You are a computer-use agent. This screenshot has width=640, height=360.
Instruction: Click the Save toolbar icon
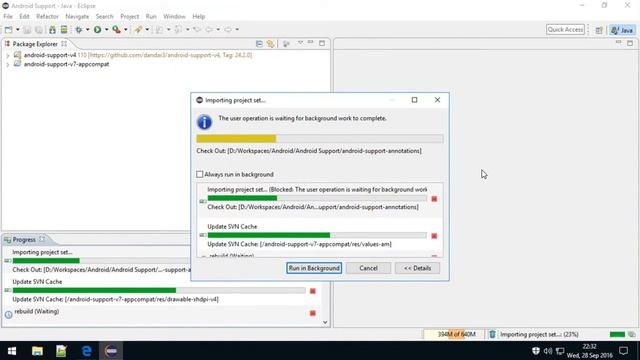coord(27,29)
